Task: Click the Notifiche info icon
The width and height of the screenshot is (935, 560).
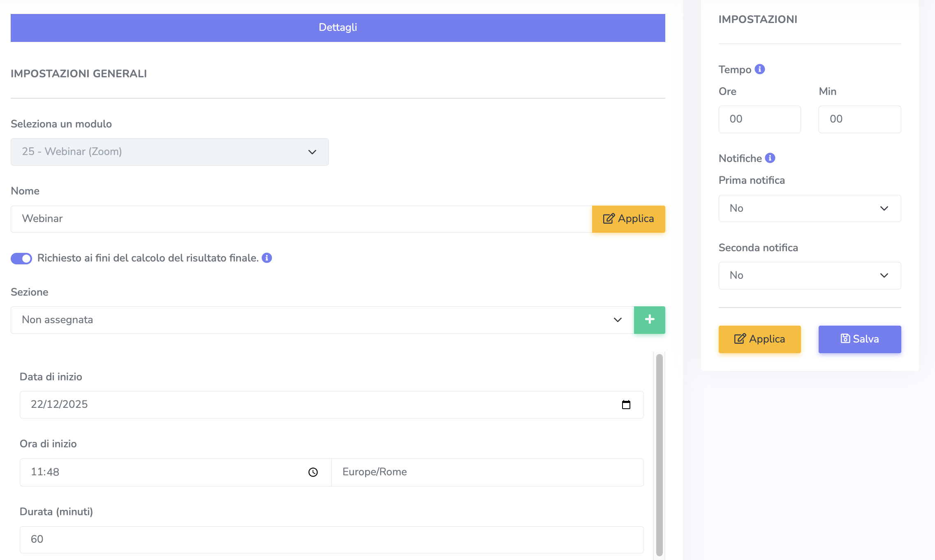Action: 770,158
